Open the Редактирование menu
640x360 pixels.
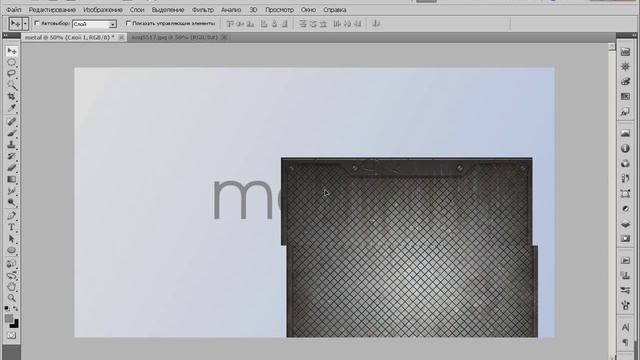pyautogui.click(x=52, y=9)
